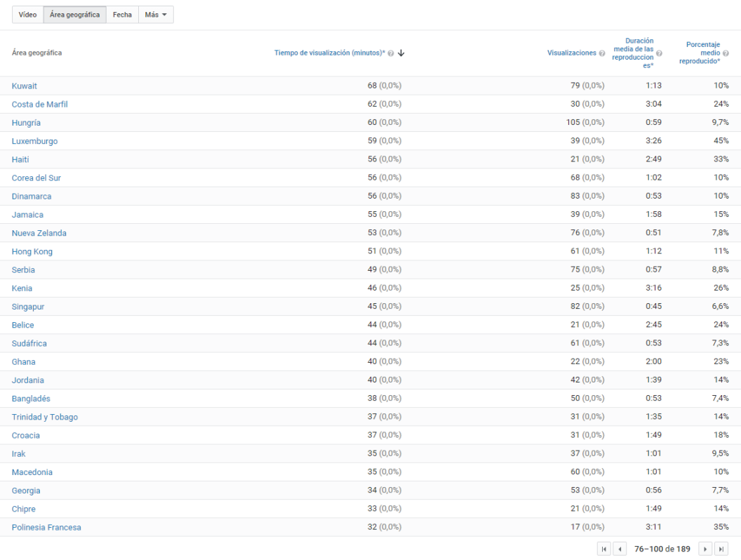Select the Área geográfica tab
The image size is (741, 560).
[x=74, y=15]
